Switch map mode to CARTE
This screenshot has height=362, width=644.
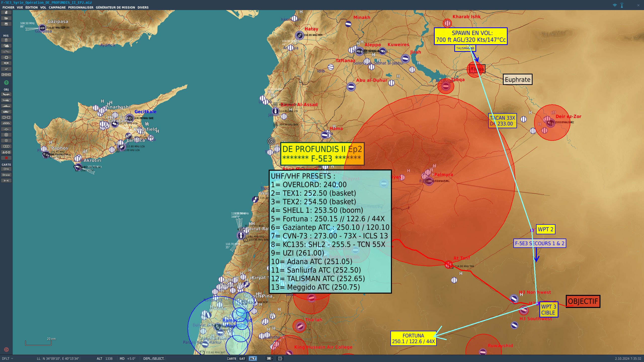click(231, 358)
